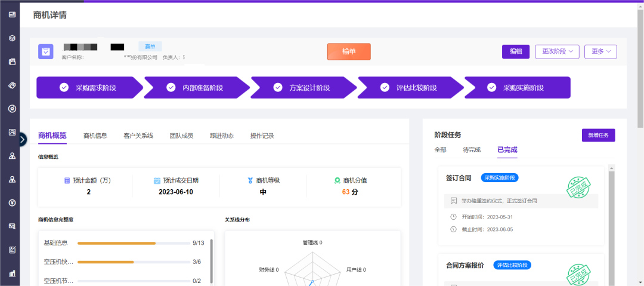The height and width of the screenshot is (286, 644).
Task: Click the 商机信息完整度 list scrollbar
Action: tap(212, 260)
